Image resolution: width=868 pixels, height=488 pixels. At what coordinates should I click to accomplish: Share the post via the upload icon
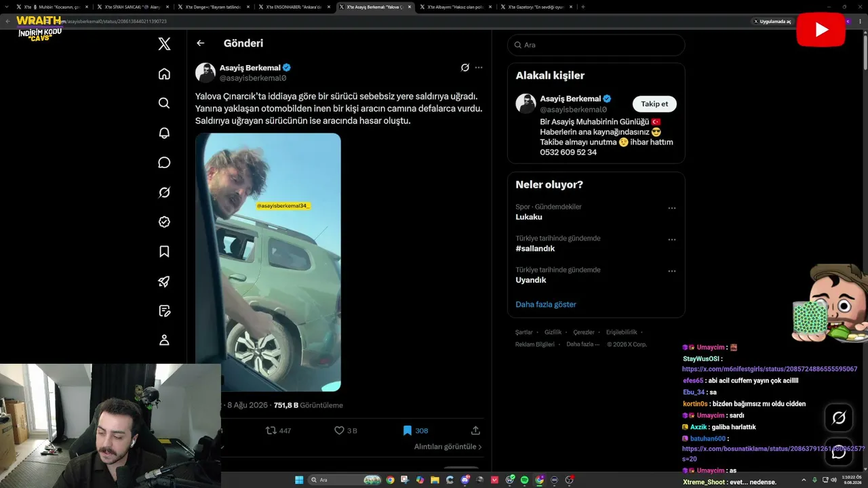(x=475, y=430)
